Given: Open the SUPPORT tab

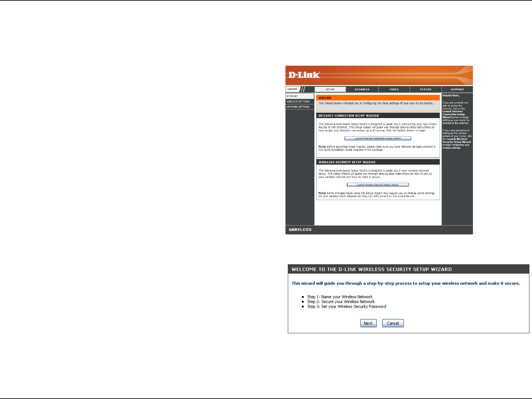Looking at the screenshot, I should coord(457,89).
